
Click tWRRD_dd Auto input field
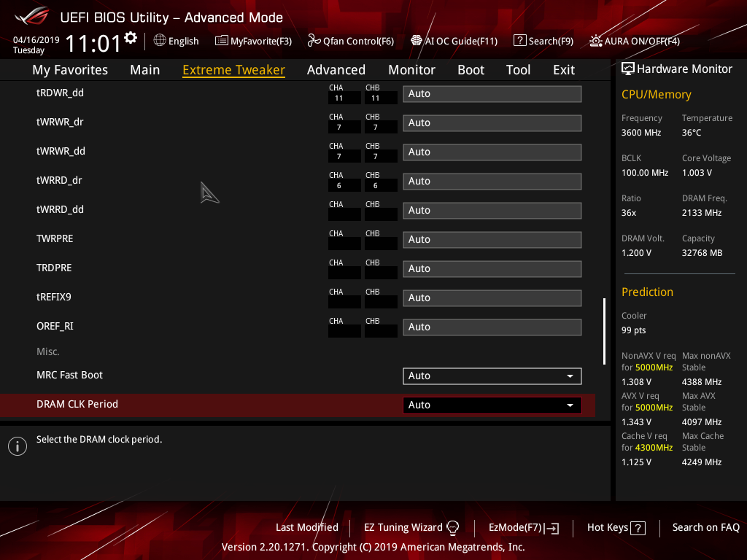pyautogui.click(x=492, y=211)
